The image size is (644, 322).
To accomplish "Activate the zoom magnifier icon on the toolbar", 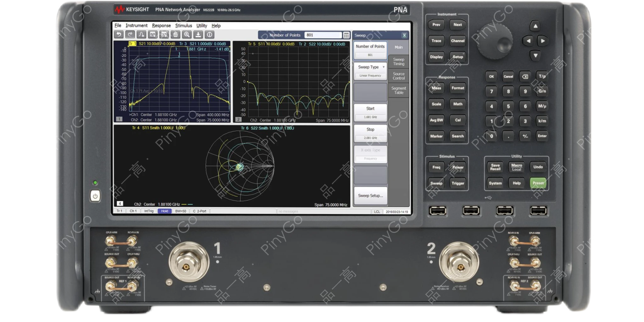I will click(187, 35).
